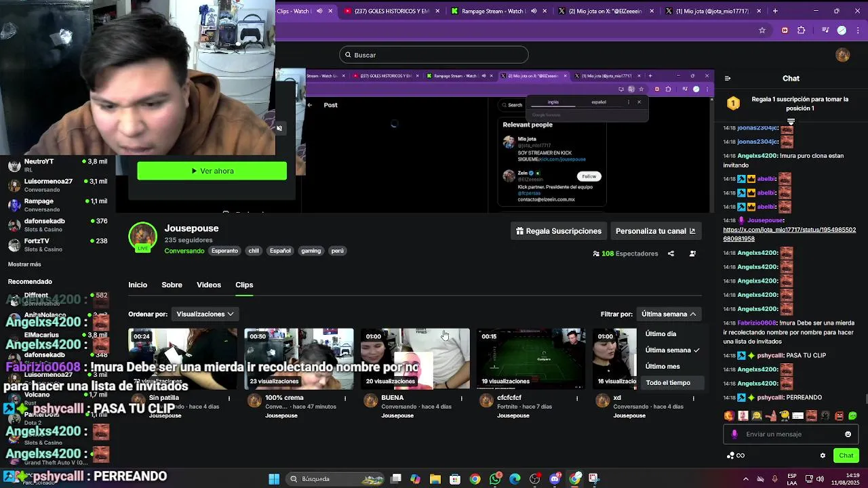
Task: Open a new browser tab
Action: click(775, 11)
